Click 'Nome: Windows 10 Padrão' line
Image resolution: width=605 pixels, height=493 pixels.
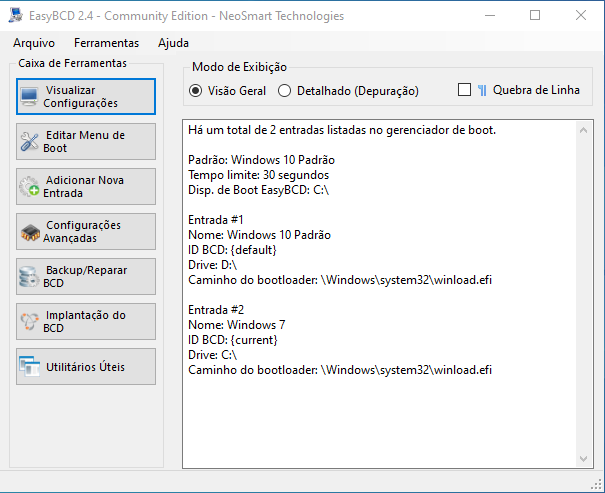[x=259, y=235]
